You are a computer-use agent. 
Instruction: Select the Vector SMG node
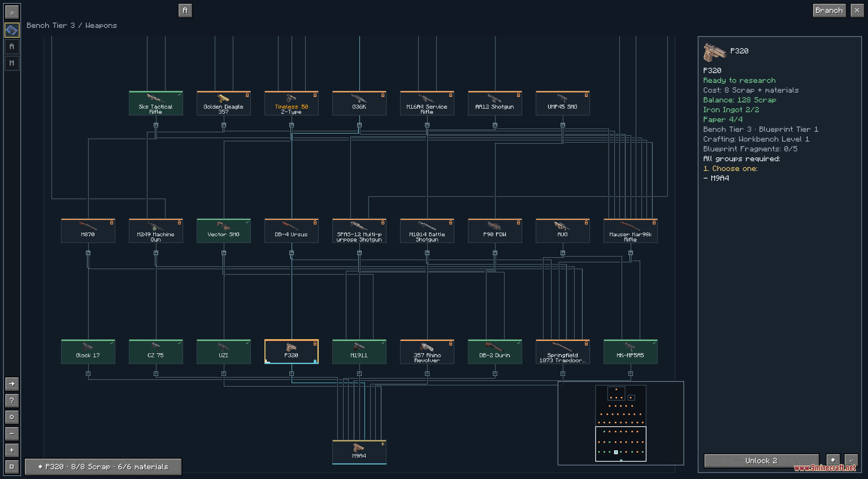[x=224, y=231]
